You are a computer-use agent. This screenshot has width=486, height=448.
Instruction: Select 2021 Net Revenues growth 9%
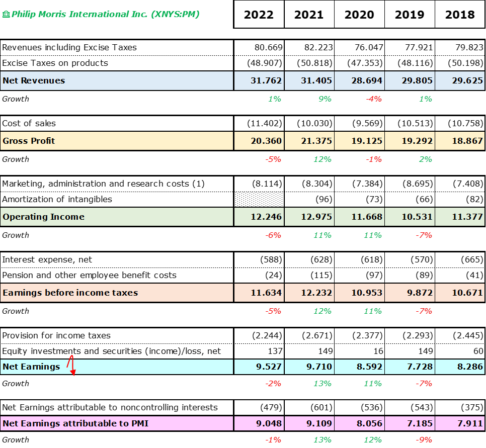coord(325,99)
